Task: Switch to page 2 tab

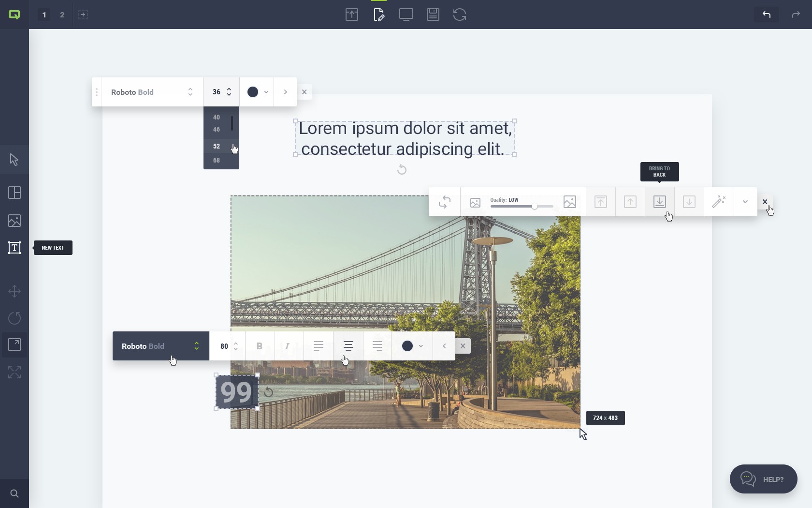Action: point(62,15)
